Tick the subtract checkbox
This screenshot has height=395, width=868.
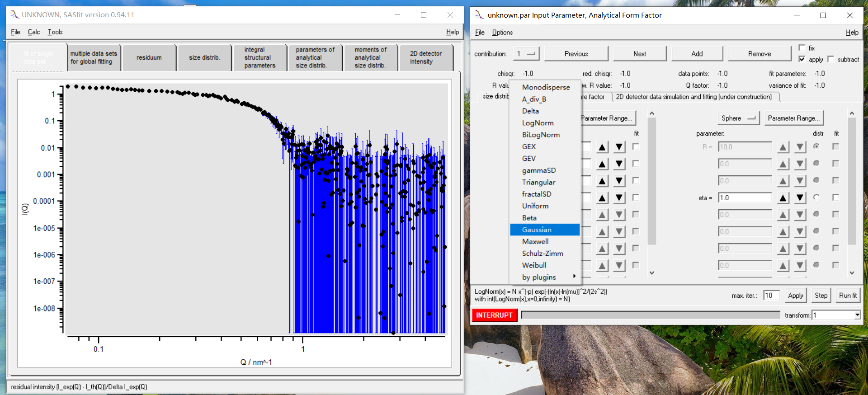[x=830, y=59]
